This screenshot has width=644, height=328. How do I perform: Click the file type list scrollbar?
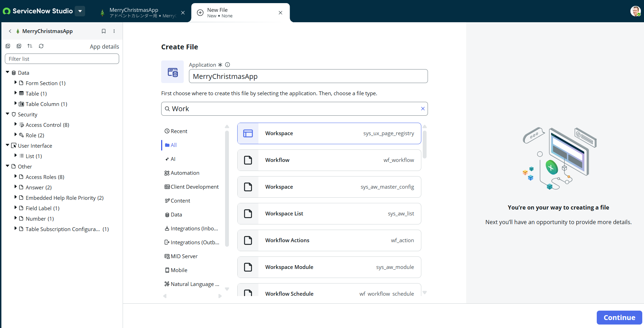point(424,144)
